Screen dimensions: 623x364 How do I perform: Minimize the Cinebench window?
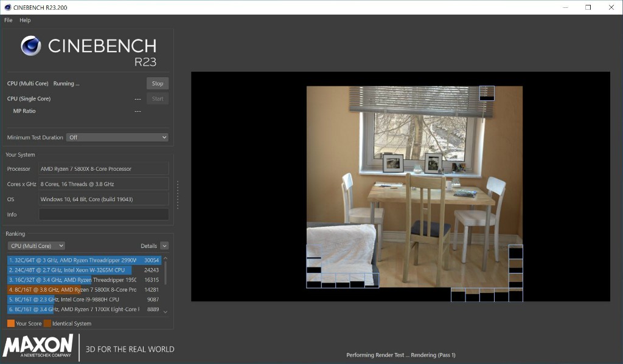tap(565, 7)
